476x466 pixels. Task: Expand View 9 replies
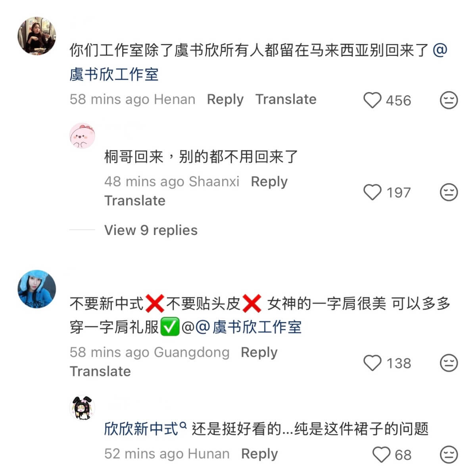(151, 230)
